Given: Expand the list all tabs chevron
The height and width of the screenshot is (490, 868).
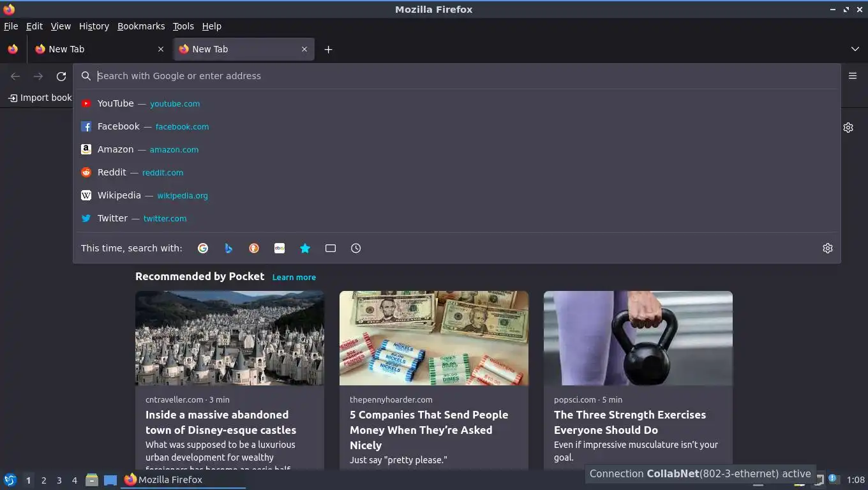Looking at the screenshot, I should [x=855, y=49].
